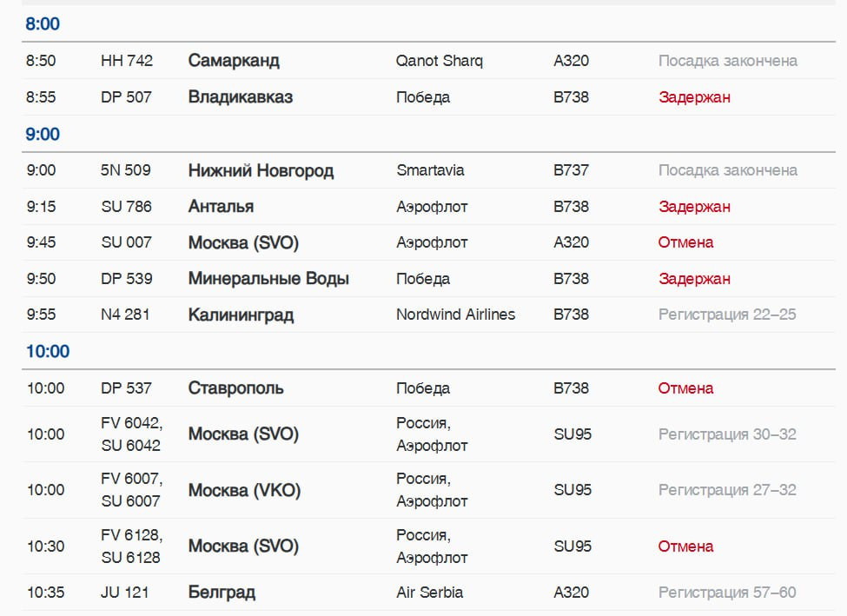The height and width of the screenshot is (616, 847).
Task: Click the Air Serbia airline name
Action: click(x=429, y=593)
